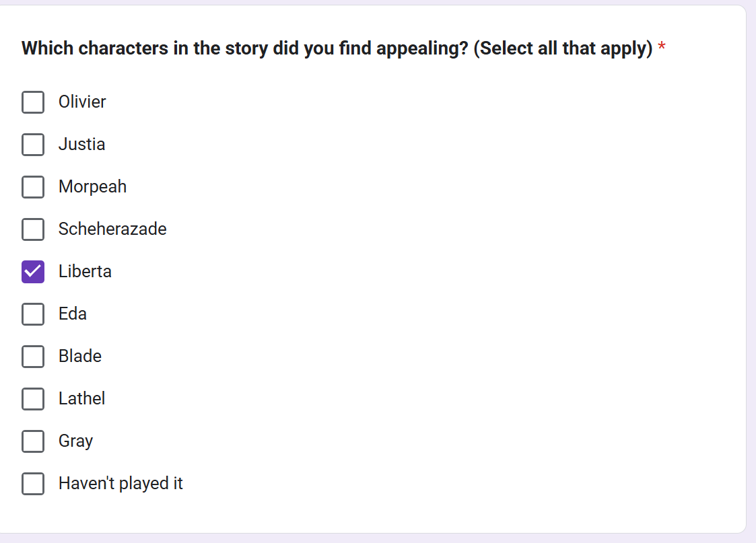Enable the Scheherazade checkbox
The image size is (756, 543).
(33, 229)
